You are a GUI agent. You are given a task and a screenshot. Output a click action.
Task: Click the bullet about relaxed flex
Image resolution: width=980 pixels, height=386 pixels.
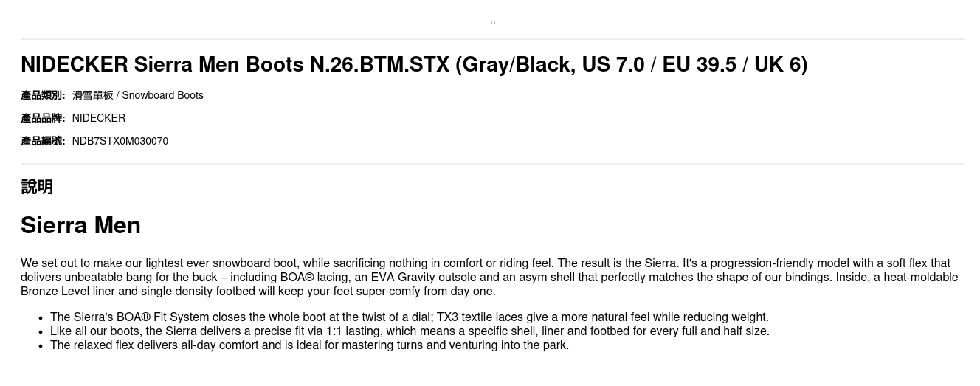tap(309, 345)
